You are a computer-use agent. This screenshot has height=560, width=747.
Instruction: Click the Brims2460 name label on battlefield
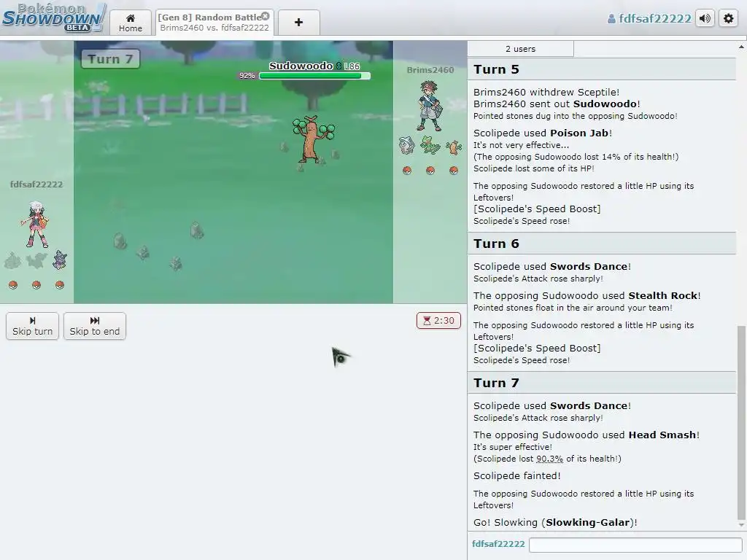(430, 70)
